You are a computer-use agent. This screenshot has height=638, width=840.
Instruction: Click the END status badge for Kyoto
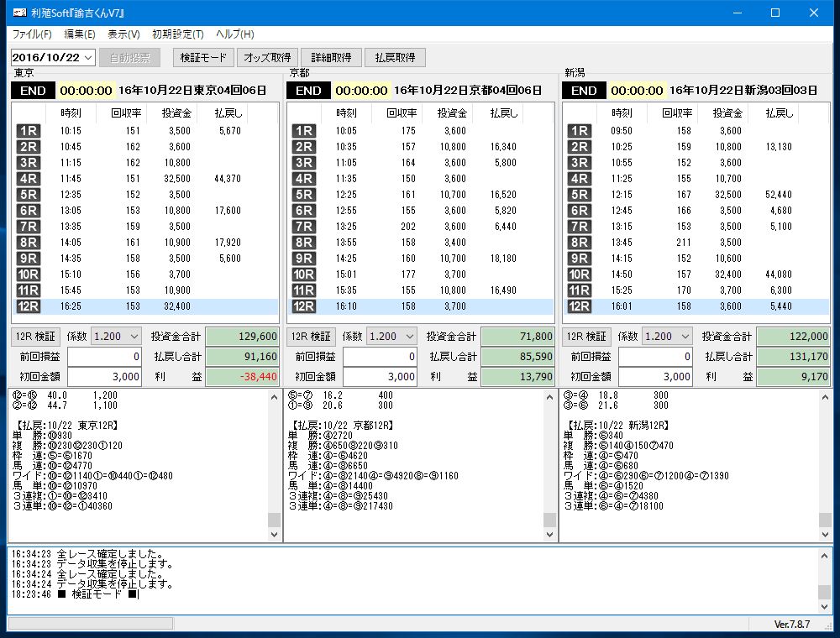(x=308, y=91)
